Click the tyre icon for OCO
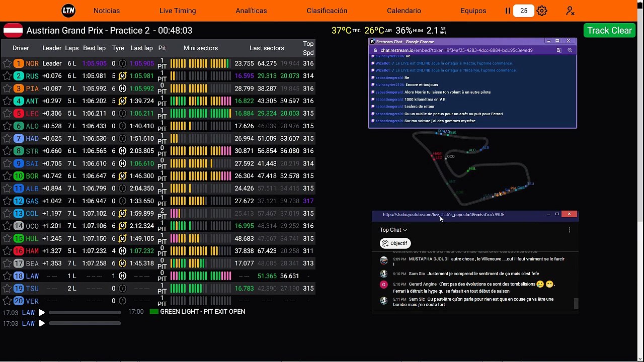The image size is (644, 362). tap(122, 226)
